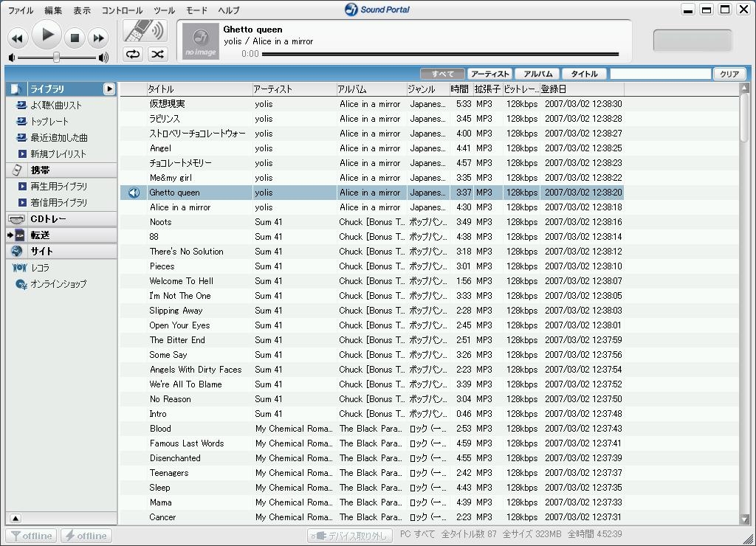Select the track 'Teenagers'

pyautogui.click(x=372, y=473)
